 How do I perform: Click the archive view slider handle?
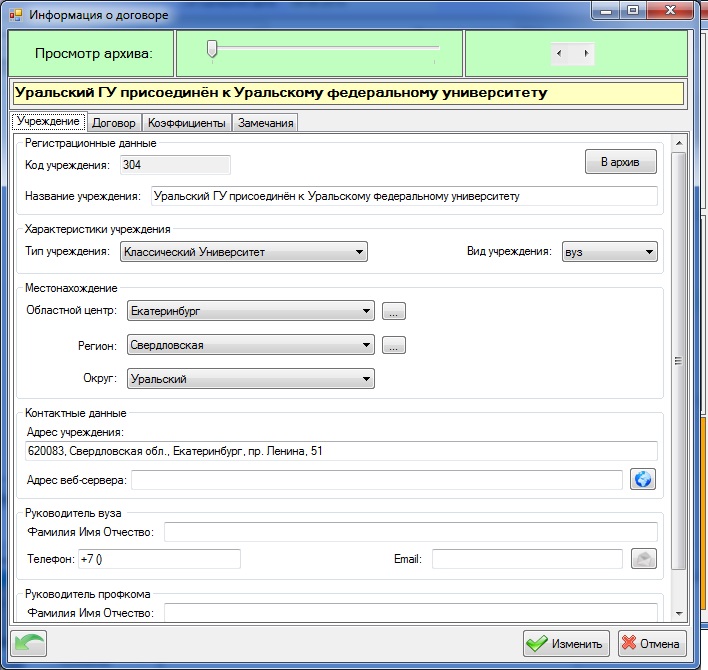212,48
